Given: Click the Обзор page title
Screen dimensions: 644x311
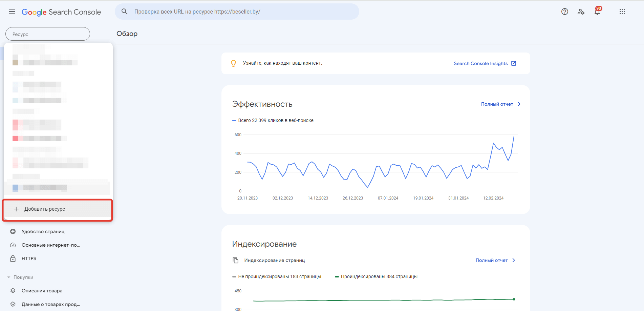Looking at the screenshot, I should tap(127, 34).
